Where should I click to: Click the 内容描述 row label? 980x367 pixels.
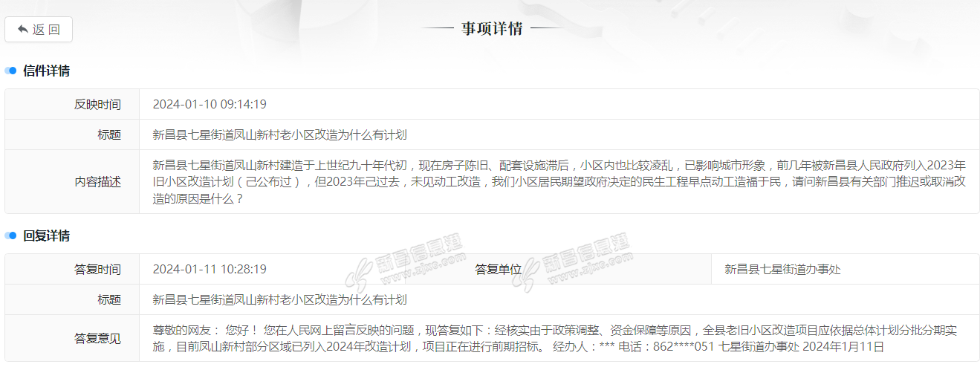click(97, 182)
